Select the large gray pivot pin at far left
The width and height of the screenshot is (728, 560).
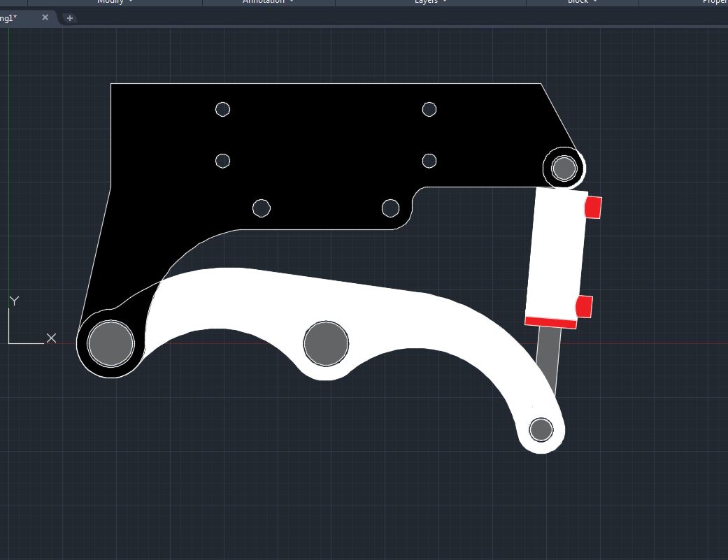pos(111,343)
